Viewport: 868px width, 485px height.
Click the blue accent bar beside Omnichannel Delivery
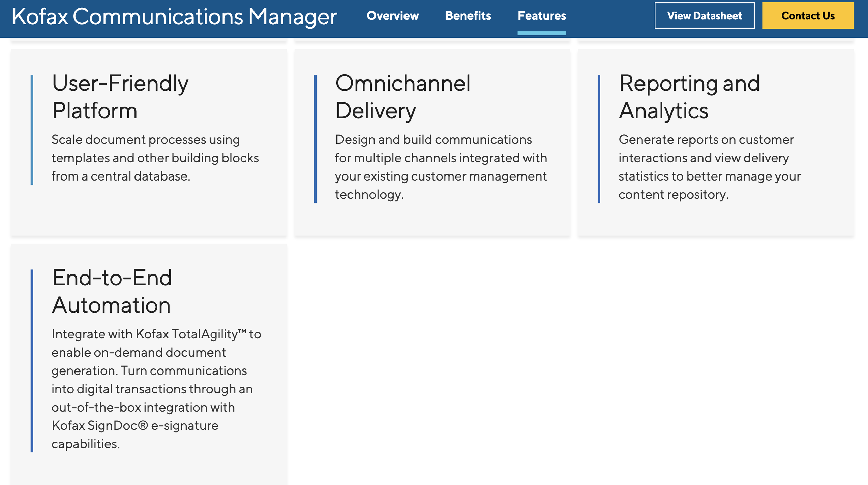(315, 139)
